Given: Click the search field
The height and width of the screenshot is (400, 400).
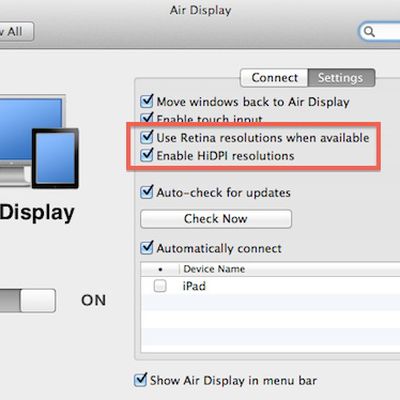Looking at the screenshot, I should point(380,32).
